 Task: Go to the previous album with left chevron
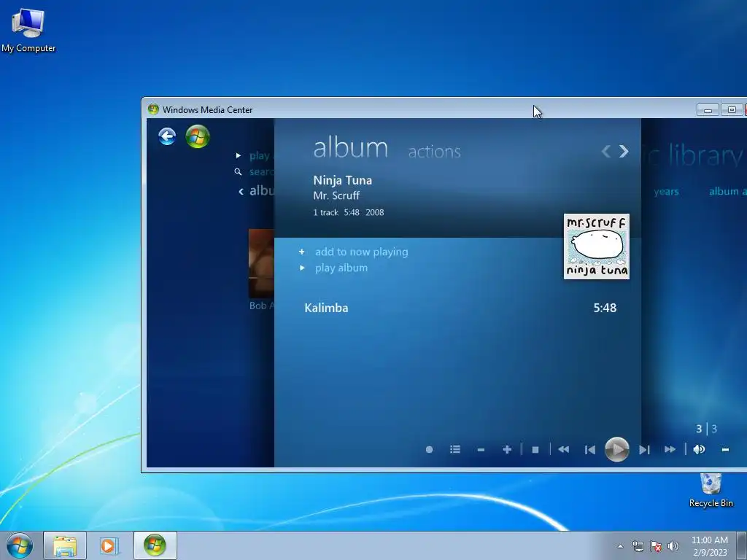point(605,152)
